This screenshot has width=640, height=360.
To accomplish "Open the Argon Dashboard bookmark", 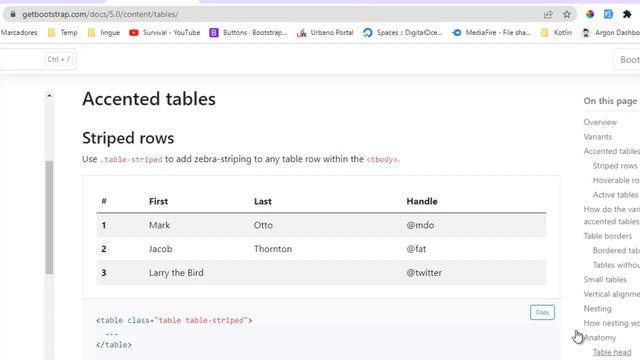I will [611, 33].
